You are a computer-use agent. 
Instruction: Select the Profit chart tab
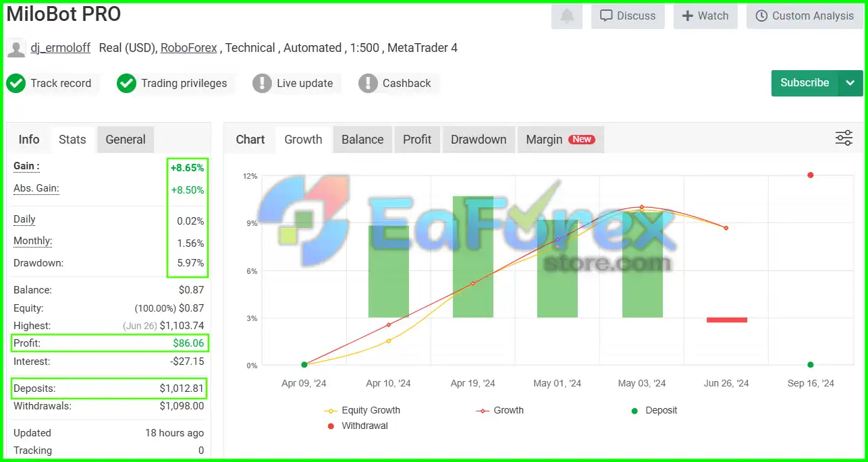tap(417, 140)
